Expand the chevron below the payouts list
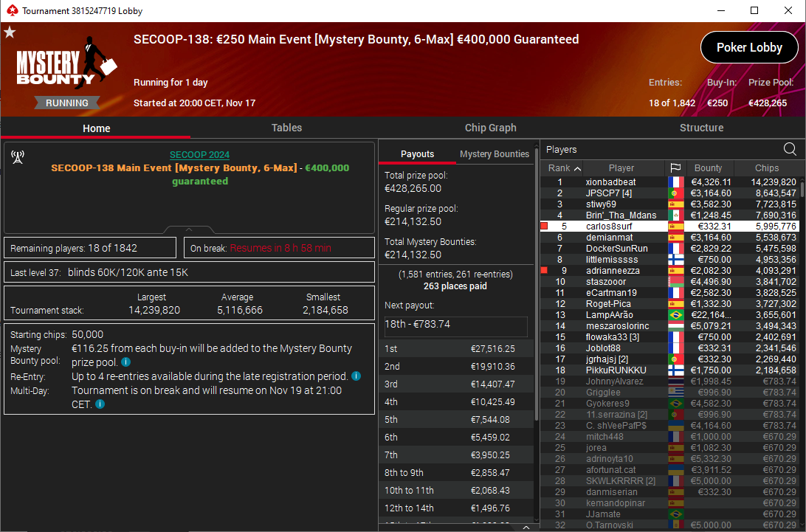Image resolution: width=806 pixels, height=532 pixels. click(526, 528)
